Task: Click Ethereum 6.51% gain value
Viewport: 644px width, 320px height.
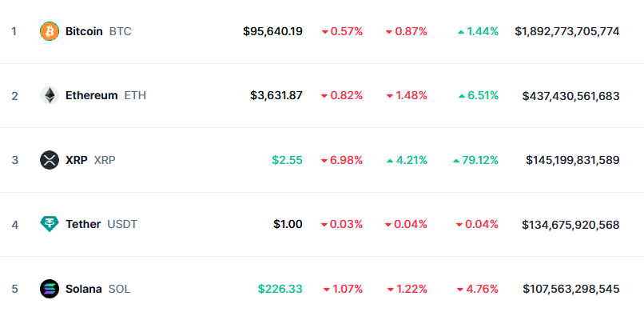Action: 479,96
